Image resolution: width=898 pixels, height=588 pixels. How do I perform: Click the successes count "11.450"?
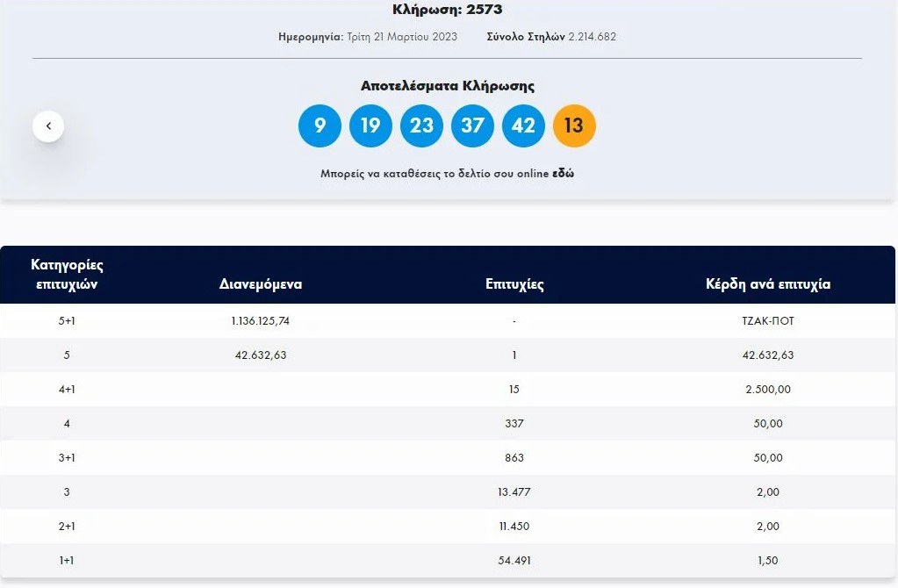click(514, 527)
